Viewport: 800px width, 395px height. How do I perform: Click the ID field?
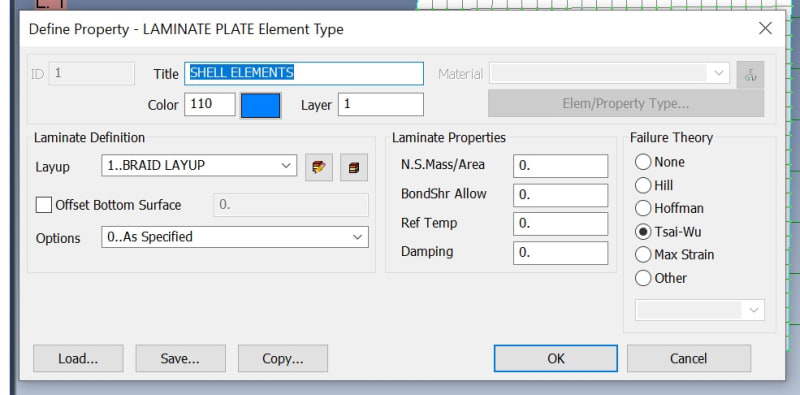(92, 73)
